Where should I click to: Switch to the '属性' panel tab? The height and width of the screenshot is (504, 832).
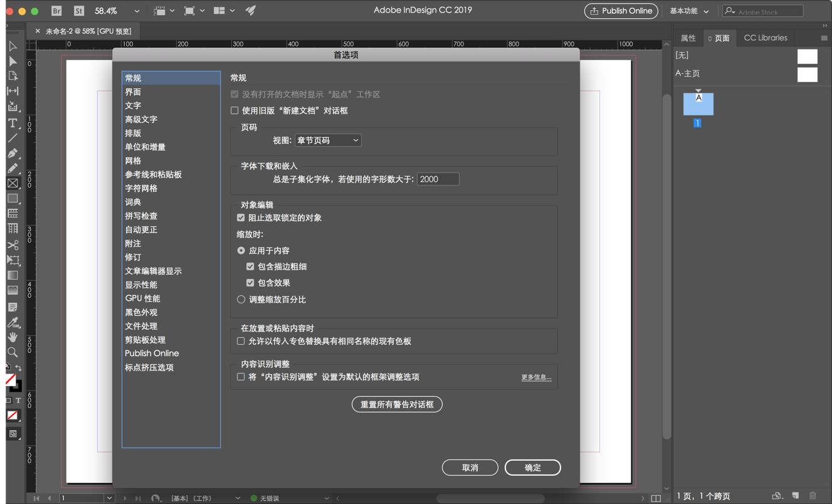pos(688,38)
